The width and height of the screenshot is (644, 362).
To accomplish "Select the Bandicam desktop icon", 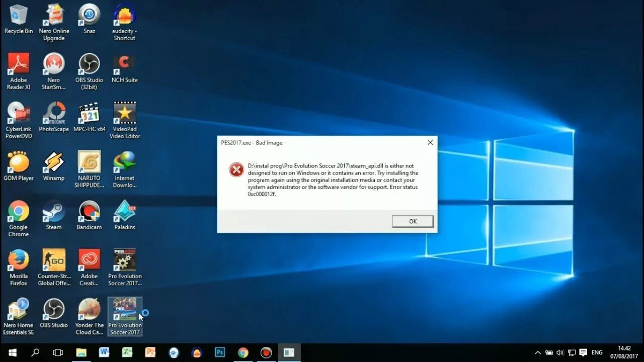I will tap(90, 215).
